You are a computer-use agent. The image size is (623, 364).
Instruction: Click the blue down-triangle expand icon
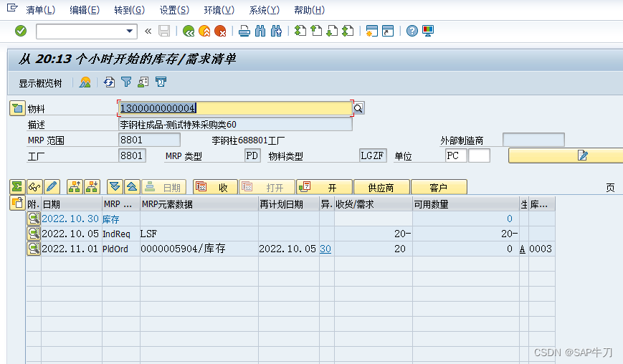click(115, 187)
